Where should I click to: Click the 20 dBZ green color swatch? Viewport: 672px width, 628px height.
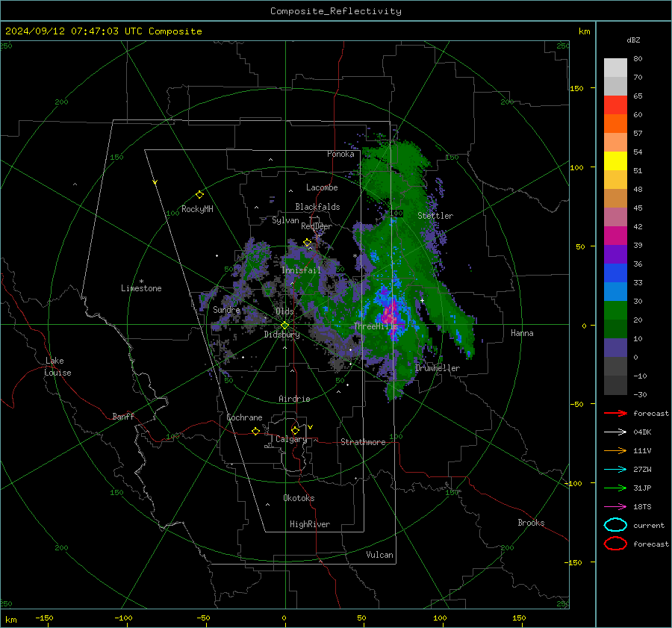(x=615, y=311)
